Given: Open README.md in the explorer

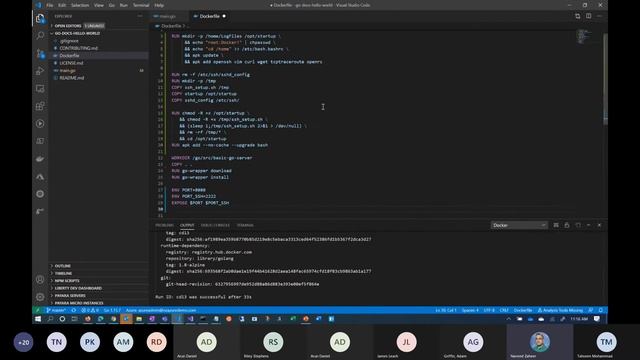Looking at the screenshot, I should click(x=98, y=78).
